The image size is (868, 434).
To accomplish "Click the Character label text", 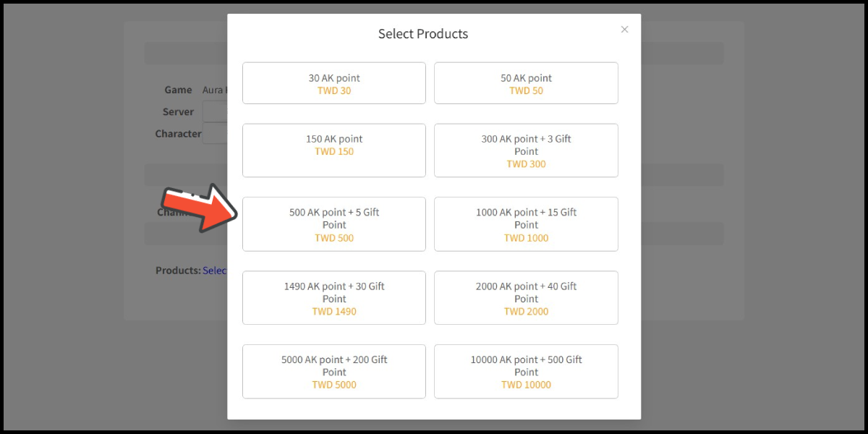I will [178, 134].
